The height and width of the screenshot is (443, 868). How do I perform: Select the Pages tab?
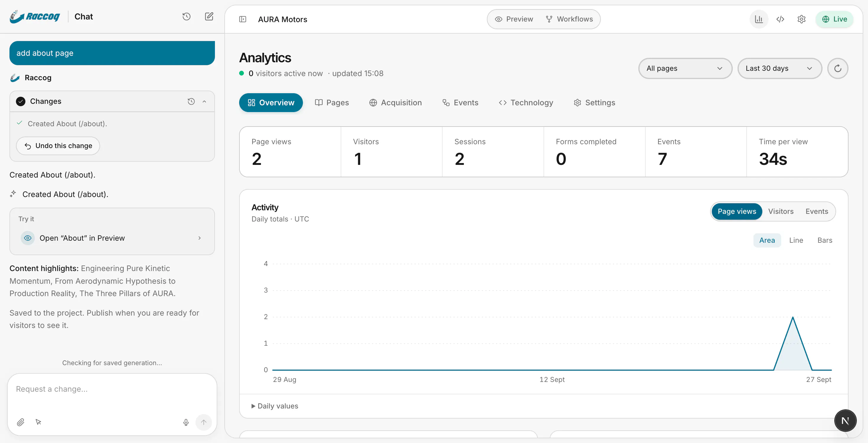coord(332,103)
